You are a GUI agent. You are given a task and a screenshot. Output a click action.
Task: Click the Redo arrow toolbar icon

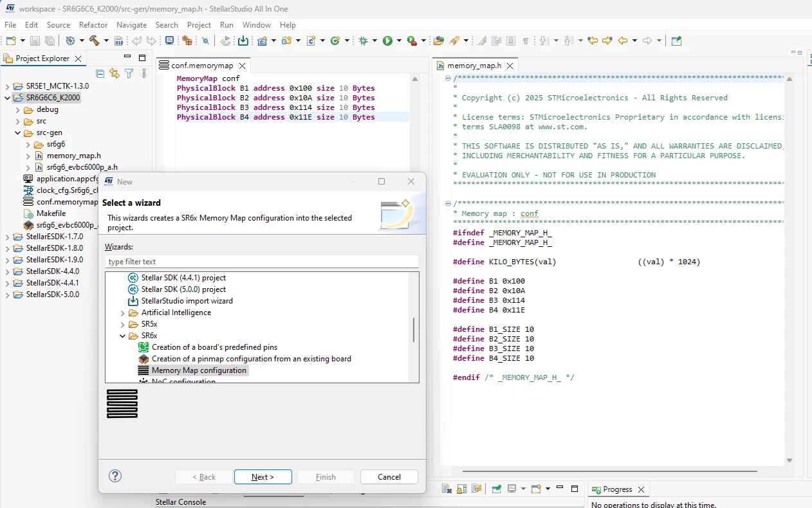pos(151,41)
